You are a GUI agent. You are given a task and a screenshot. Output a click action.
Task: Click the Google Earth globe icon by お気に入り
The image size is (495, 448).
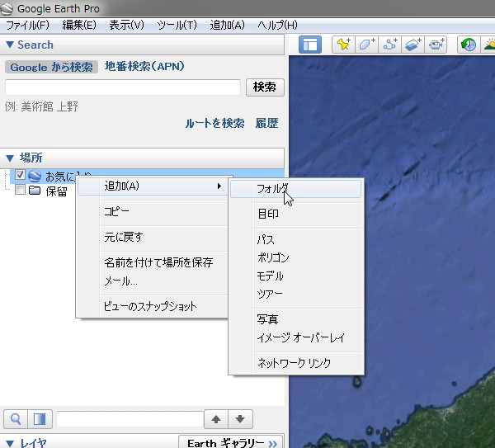click(x=35, y=176)
